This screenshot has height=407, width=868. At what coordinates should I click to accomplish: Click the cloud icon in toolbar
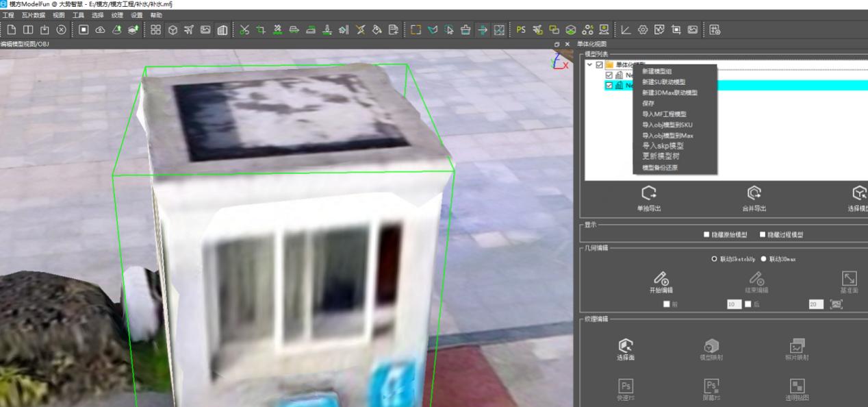[x=100, y=29]
